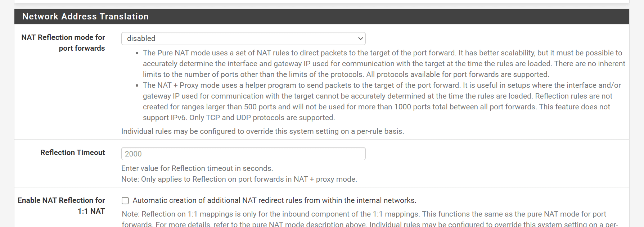Click the Reflection Timeout field label
Viewport: 644px width, 227px height.
click(73, 153)
